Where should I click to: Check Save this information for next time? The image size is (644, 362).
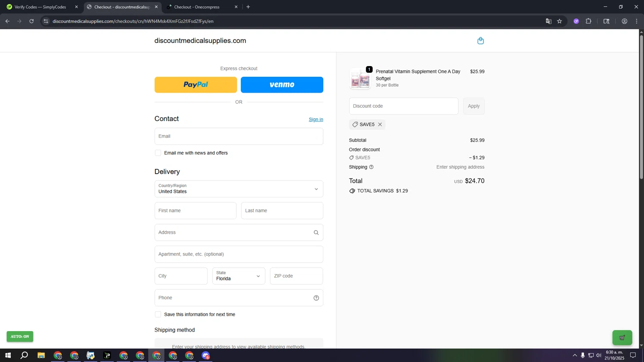tap(158, 314)
